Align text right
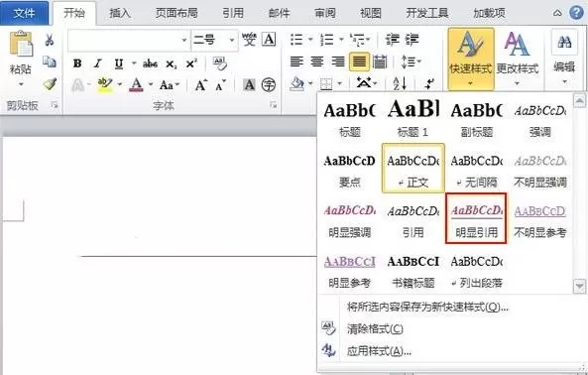Viewport: 588px width, 375px height. tap(338, 62)
